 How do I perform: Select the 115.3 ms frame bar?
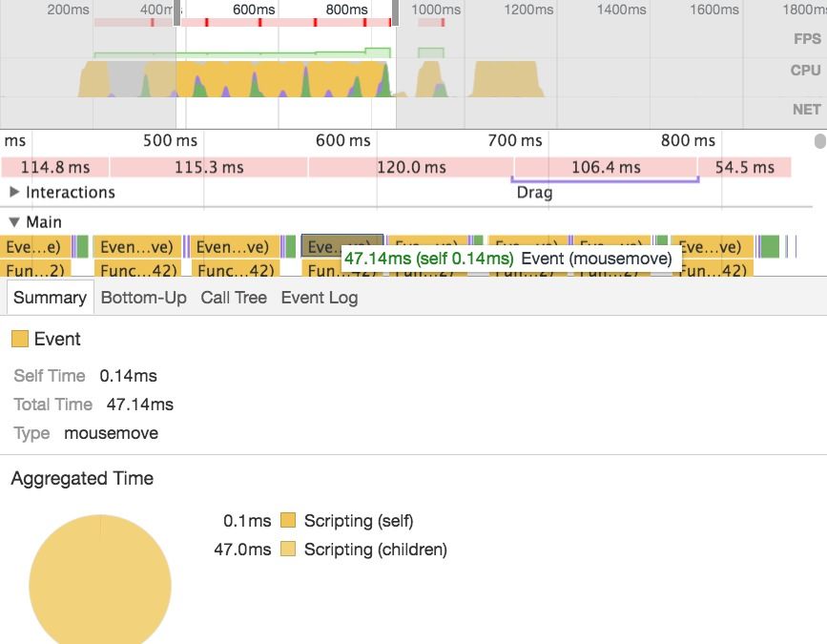[209, 167]
